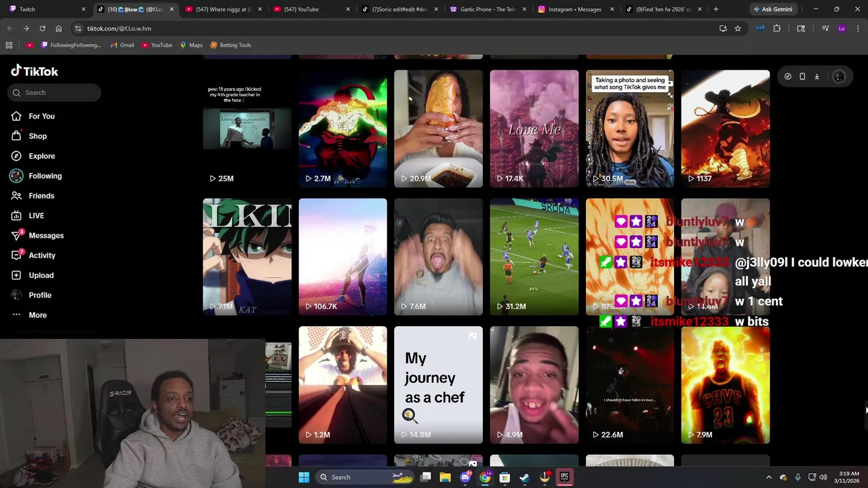Open the video with 22.6M views
Image resolution: width=868 pixels, height=488 pixels.
pyautogui.click(x=630, y=385)
